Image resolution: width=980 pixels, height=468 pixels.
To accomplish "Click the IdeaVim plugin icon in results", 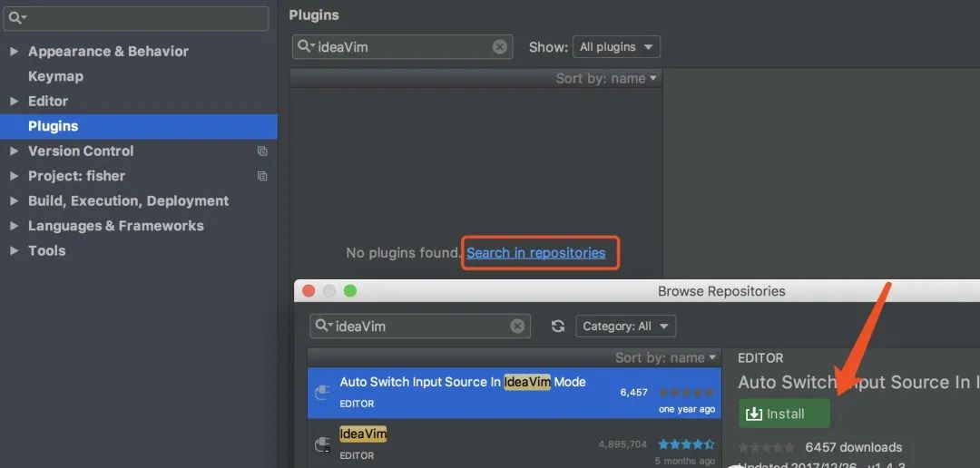I will [x=322, y=444].
